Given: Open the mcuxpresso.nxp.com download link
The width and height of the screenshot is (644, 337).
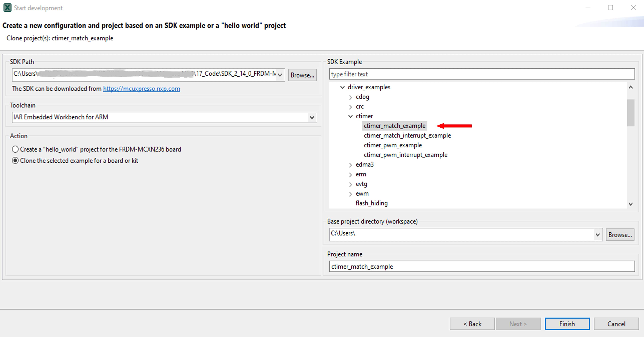Looking at the screenshot, I should point(142,89).
